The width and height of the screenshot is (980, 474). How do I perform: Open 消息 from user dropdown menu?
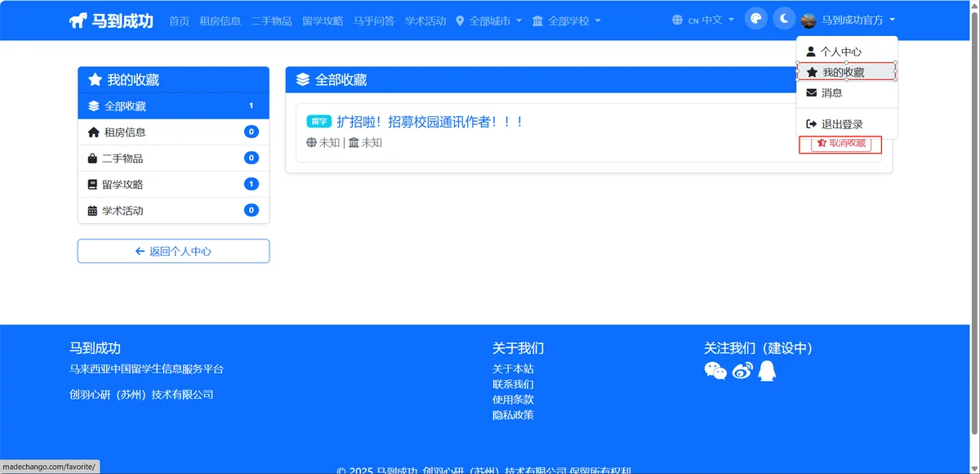click(847, 92)
